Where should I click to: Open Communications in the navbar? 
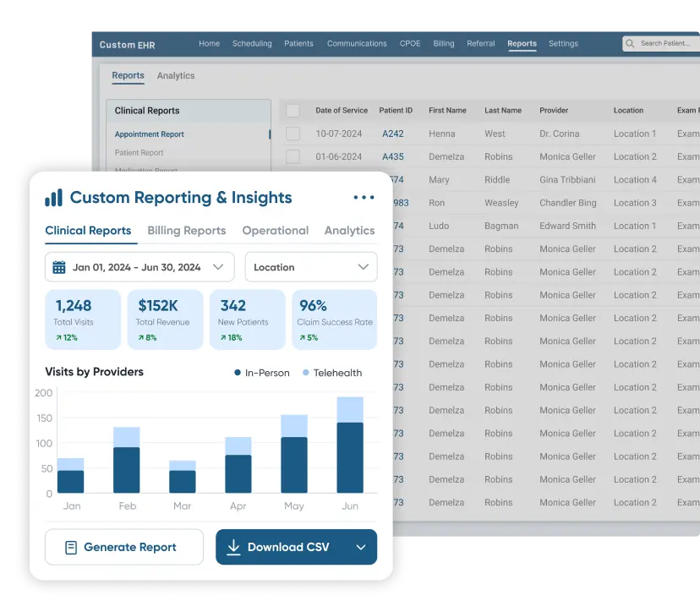coord(357,43)
